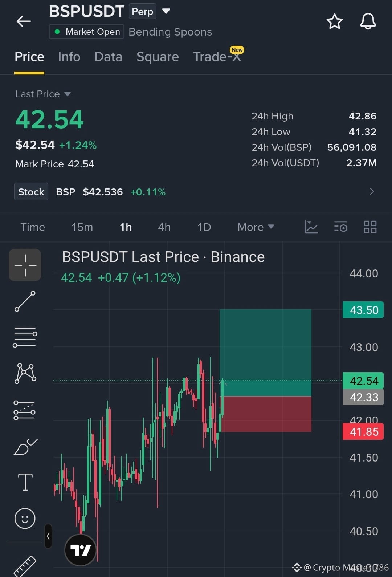The height and width of the screenshot is (577, 392).
Task: Expand the More intervals dropdown
Action: coord(256,227)
